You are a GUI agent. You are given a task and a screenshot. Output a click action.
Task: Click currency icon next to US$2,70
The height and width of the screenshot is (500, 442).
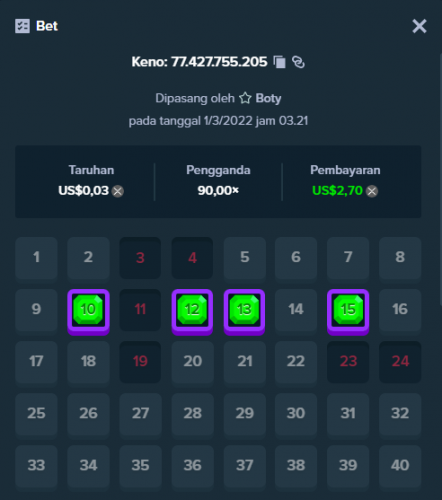372,191
